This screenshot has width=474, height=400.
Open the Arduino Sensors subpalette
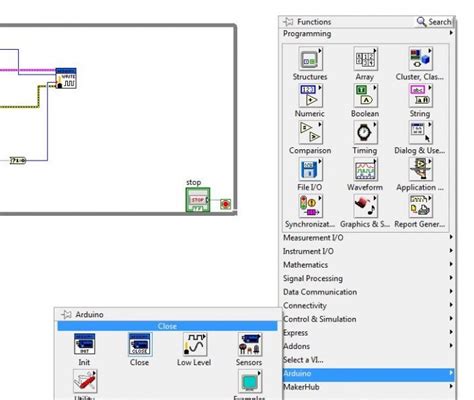tap(250, 344)
